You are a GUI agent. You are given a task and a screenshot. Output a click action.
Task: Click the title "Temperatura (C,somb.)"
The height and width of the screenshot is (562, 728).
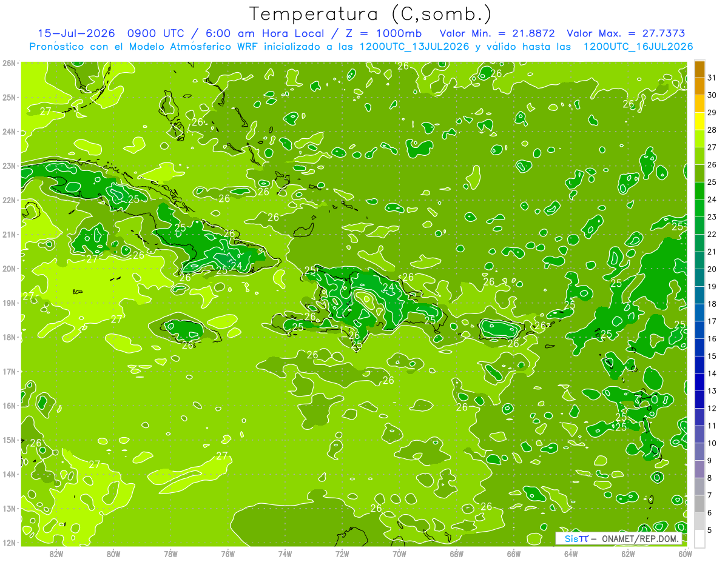coord(371,14)
